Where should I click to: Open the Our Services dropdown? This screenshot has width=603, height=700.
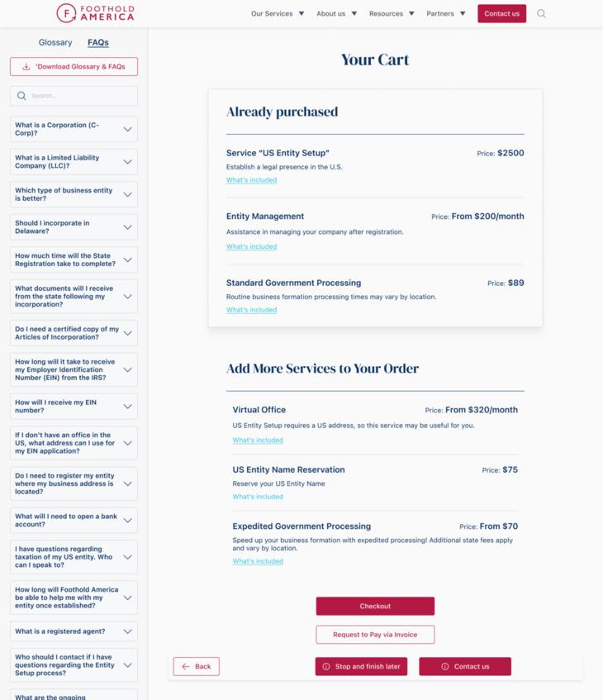pyautogui.click(x=273, y=13)
